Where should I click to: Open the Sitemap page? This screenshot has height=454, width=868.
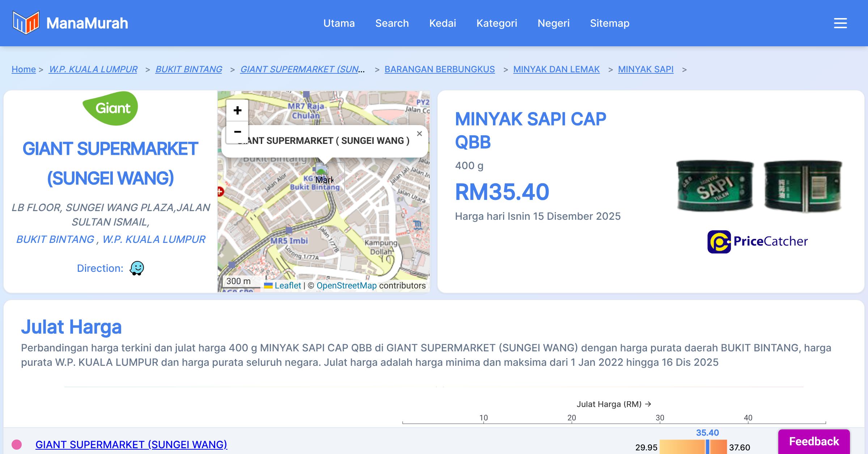click(609, 23)
